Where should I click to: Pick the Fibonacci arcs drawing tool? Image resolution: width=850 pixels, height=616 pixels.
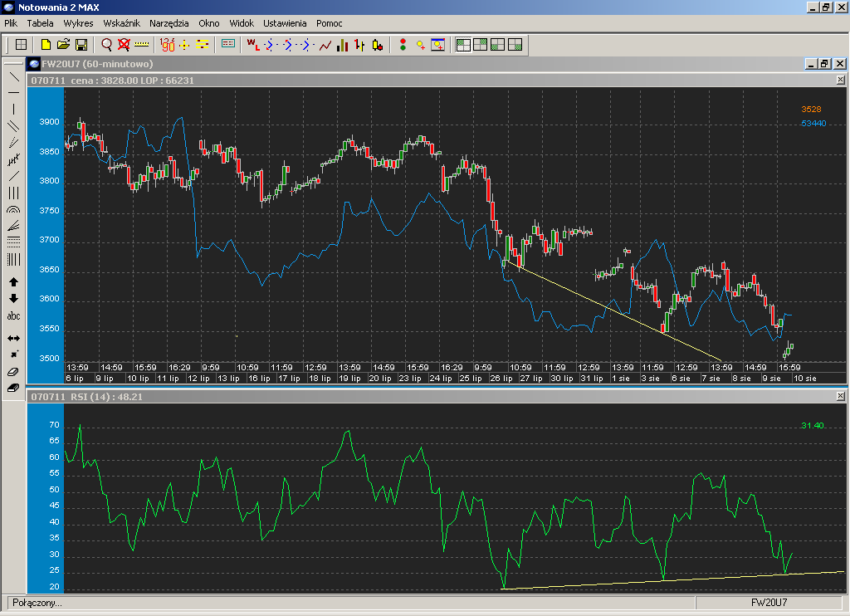[13, 211]
